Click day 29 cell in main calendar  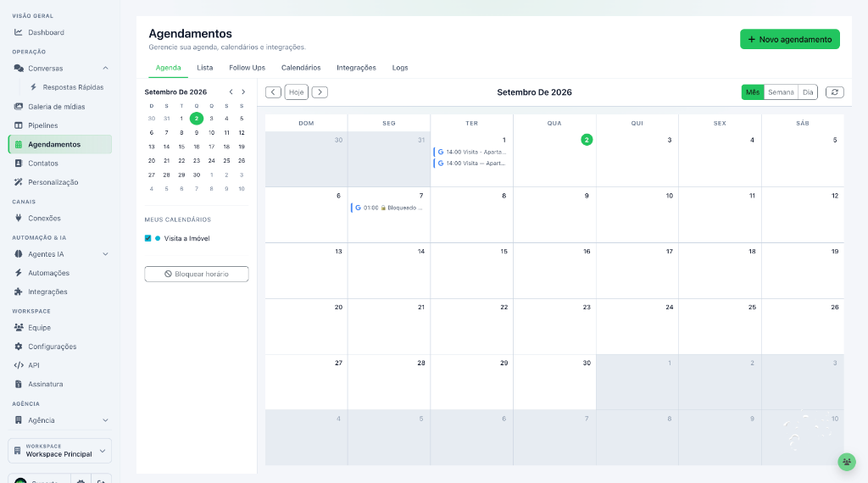click(x=471, y=382)
